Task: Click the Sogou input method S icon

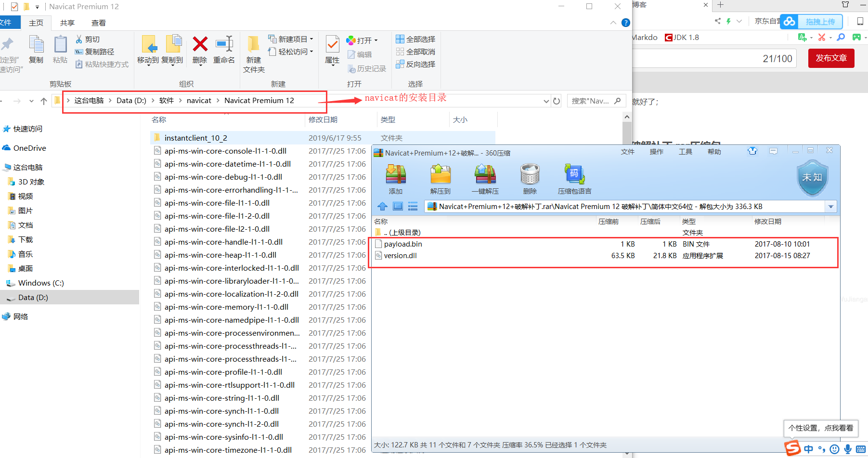Action: pos(793,448)
